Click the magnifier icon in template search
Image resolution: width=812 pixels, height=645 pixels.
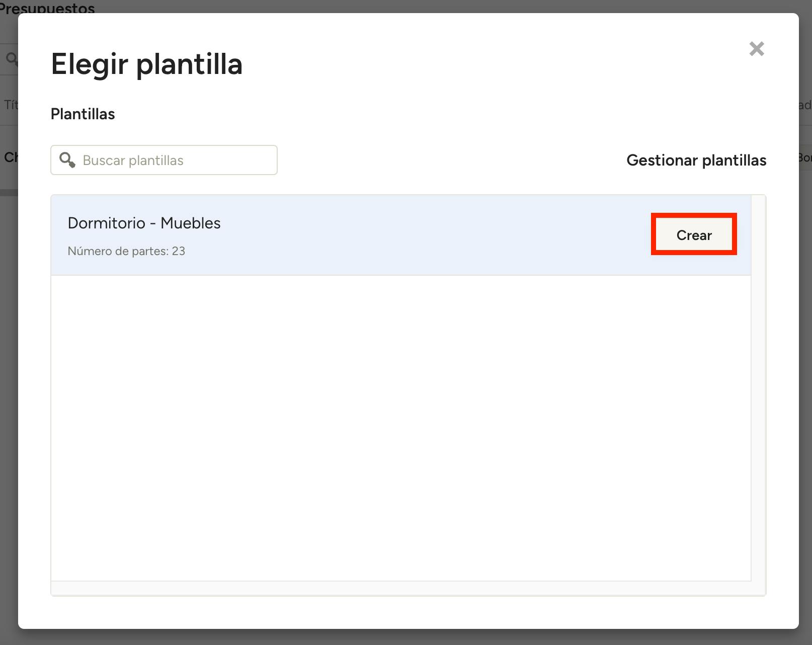coord(67,160)
